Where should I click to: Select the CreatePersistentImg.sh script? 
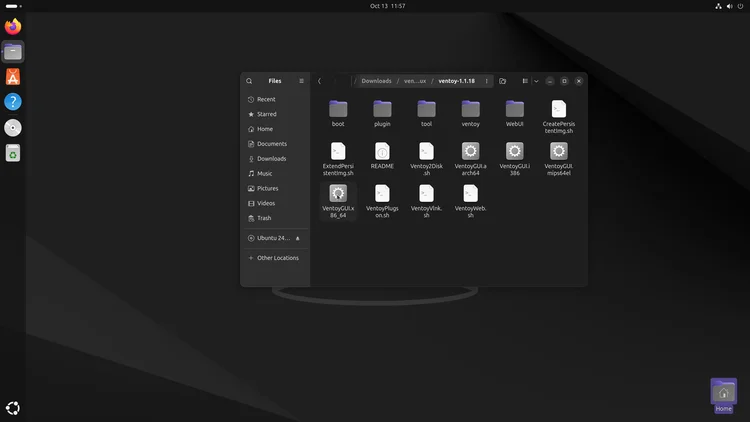tap(559, 117)
